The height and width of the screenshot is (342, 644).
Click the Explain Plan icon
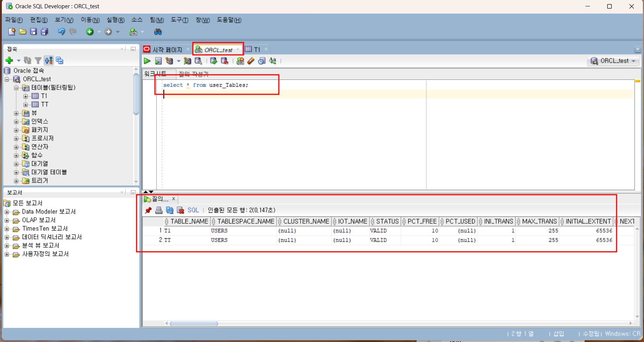point(169,61)
